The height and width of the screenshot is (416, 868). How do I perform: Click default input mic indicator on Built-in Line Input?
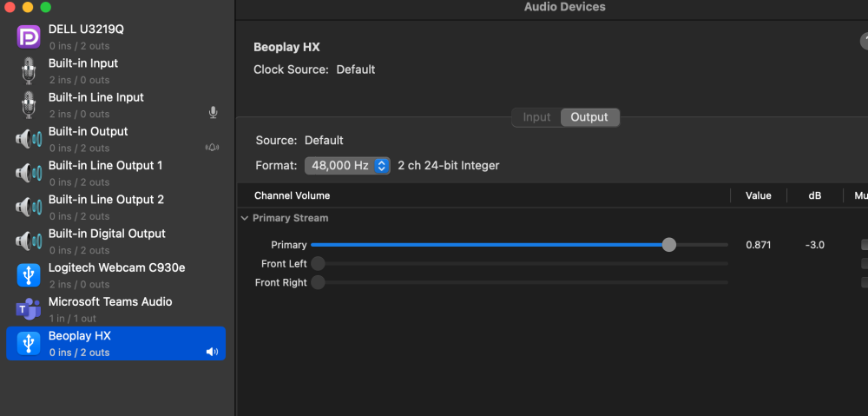point(214,113)
